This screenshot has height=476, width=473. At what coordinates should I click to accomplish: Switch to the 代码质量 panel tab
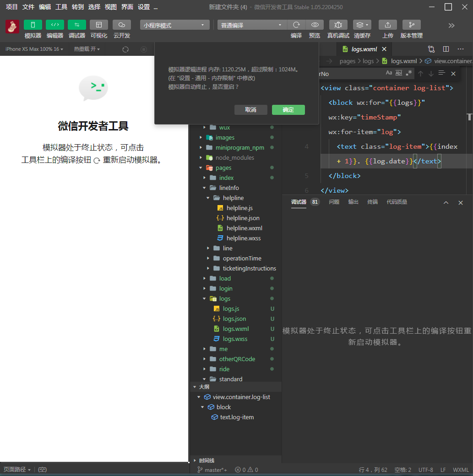[397, 202]
